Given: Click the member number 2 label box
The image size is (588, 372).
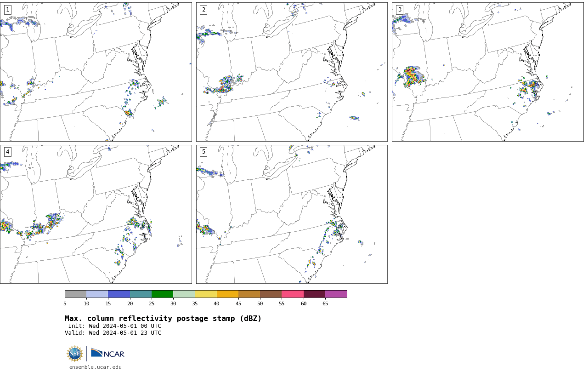Looking at the screenshot, I should [204, 10].
